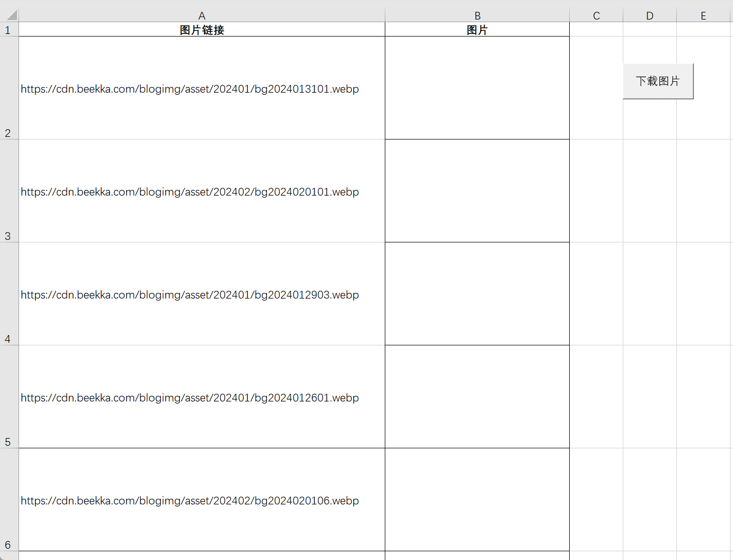Select row 2 header
The height and width of the screenshot is (560, 733).
point(9,88)
